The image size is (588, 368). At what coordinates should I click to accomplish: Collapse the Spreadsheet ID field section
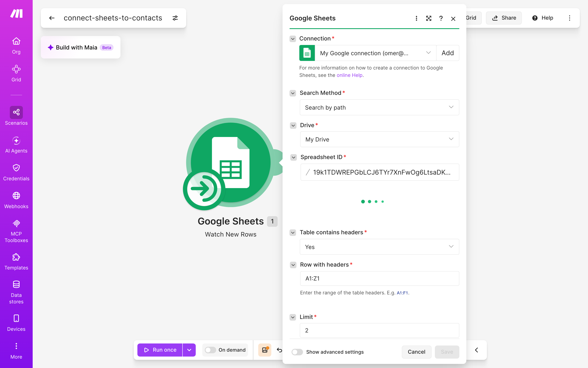(294, 157)
